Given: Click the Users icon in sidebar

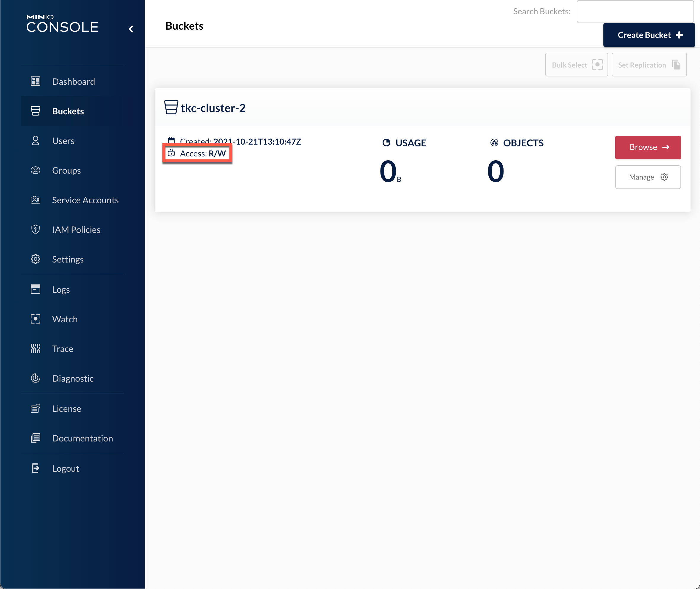Looking at the screenshot, I should coord(36,140).
